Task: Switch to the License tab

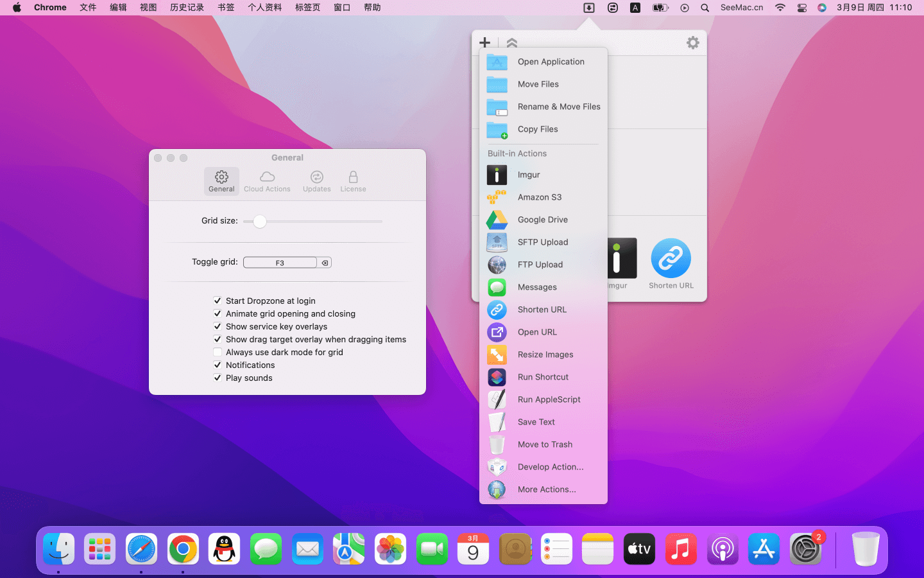Action: [x=353, y=181]
